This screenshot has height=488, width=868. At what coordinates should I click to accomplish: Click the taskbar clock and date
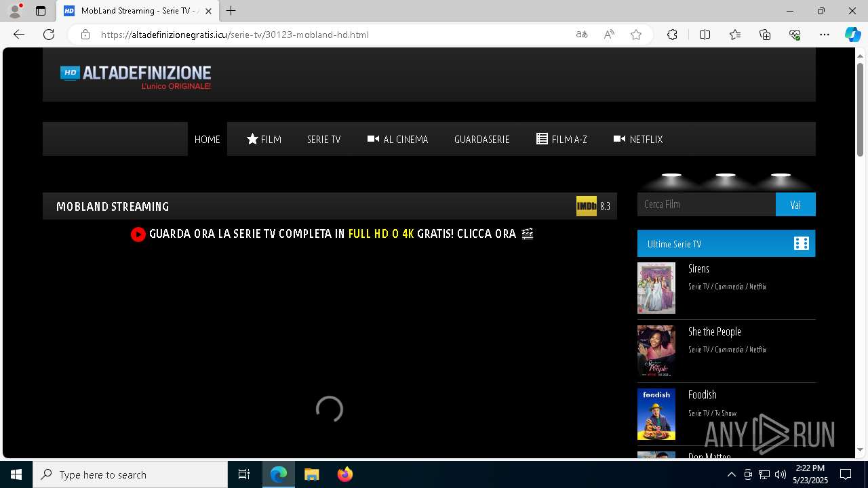coord(810,474)
